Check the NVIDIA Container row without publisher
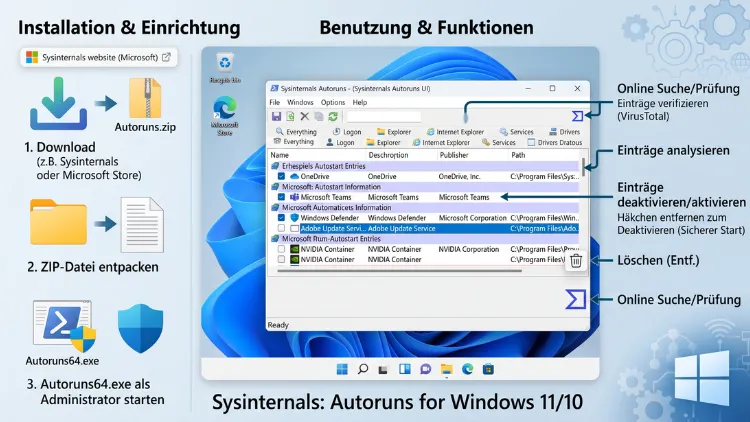Image resolution: width=750 pixels, height=422 pixels. [x=281, y=259]
